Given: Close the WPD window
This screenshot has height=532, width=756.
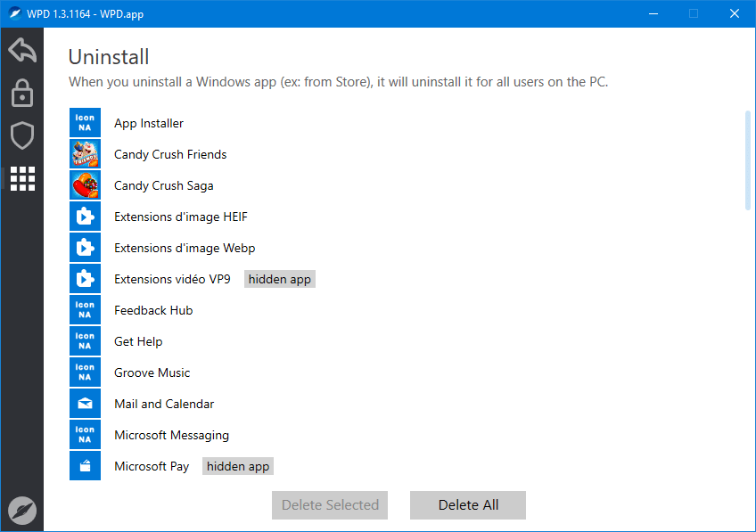Looking at the screenshot, I should coord(735,13).
